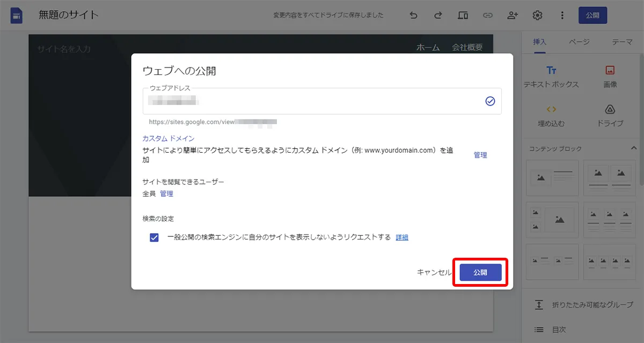Screen dimensions: 644x343
Task: Select the テキストボックス insert icon
Action: pyautogui.click(x=552, y=70)
